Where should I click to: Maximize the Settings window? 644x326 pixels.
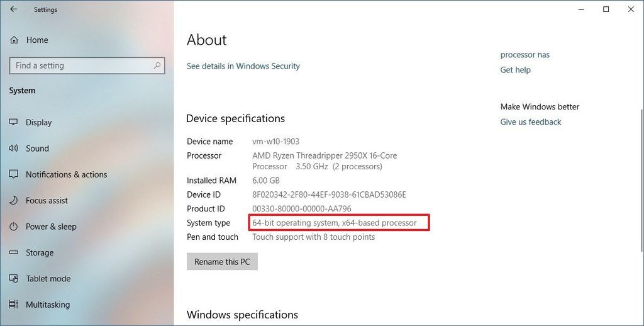pyautogui.click(x=606, y=9)
